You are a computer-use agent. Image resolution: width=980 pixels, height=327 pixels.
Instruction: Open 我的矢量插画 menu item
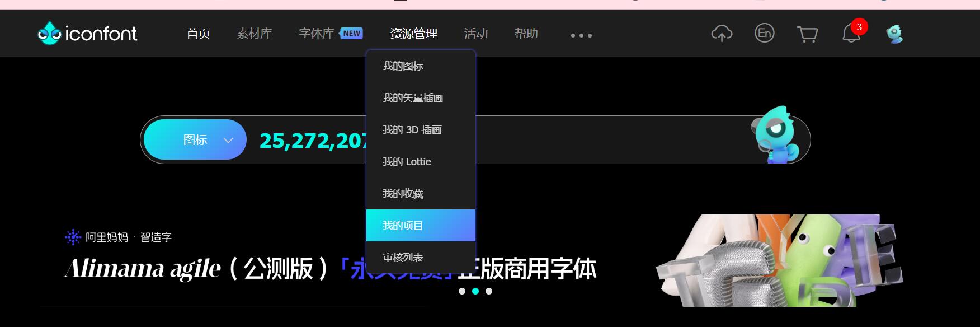tap(412, 98)
